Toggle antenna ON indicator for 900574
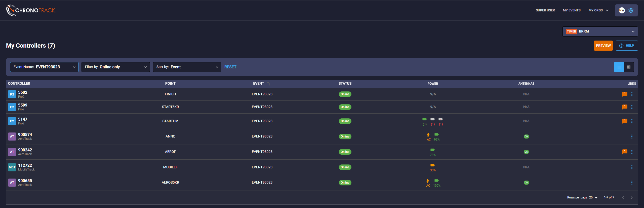The height and width of the screenshot is (208, 644). [x=526, y=136]
